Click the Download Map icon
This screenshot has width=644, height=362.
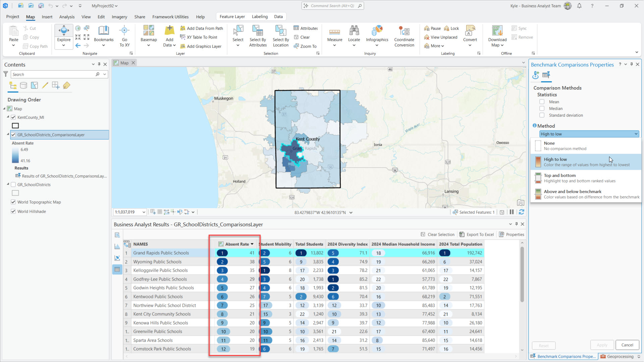pos(497,32)
